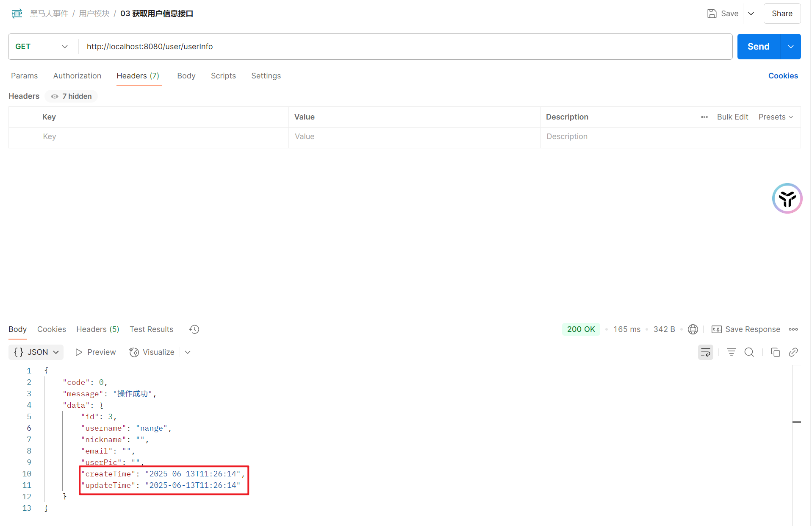Toggle line wrap in response body
This screenshot has height=526, width=812.
tap(705, 352)
